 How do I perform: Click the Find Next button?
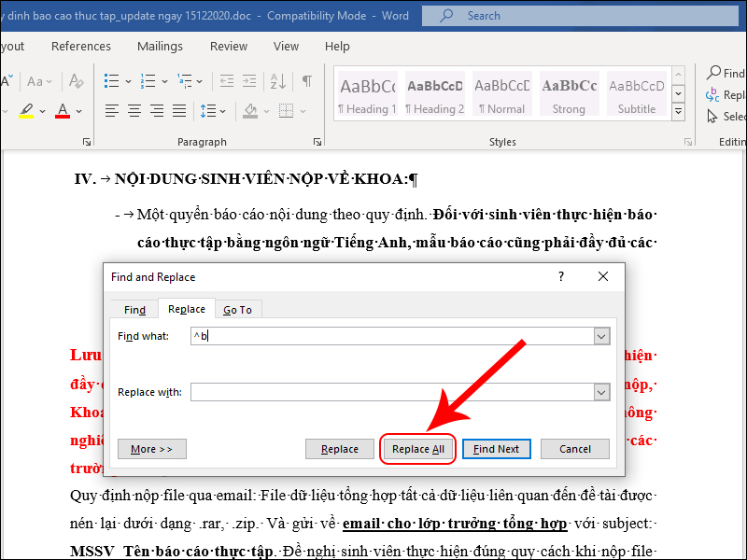(496, 449)
